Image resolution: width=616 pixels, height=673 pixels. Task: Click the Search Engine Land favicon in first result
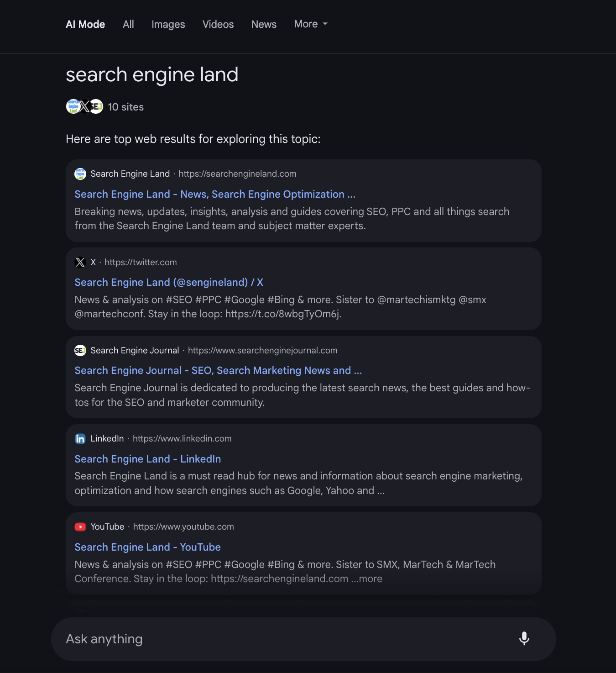80,174
